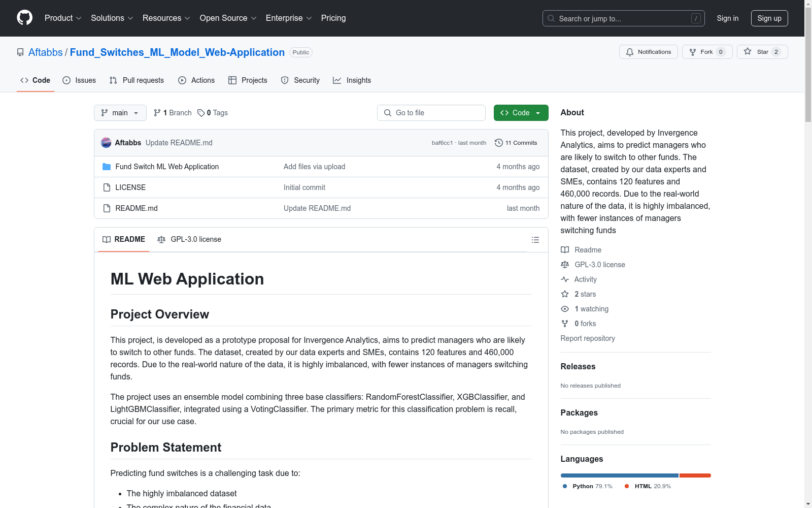Focus the Go to file field
Viewport: 812px width, 508px height.
[431, 113]
